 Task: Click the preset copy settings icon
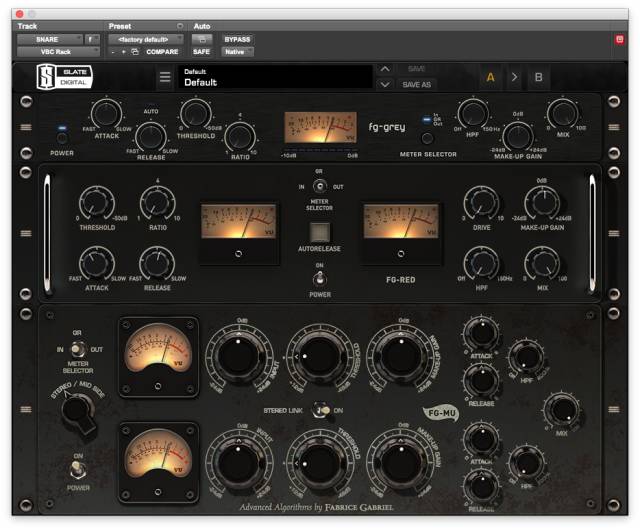point(135,52)
